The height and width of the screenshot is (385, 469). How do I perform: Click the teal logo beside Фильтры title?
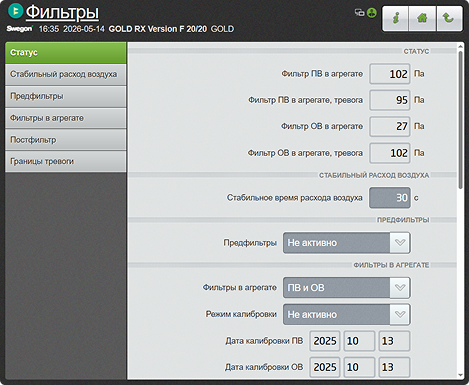click(x=15, y=11)
